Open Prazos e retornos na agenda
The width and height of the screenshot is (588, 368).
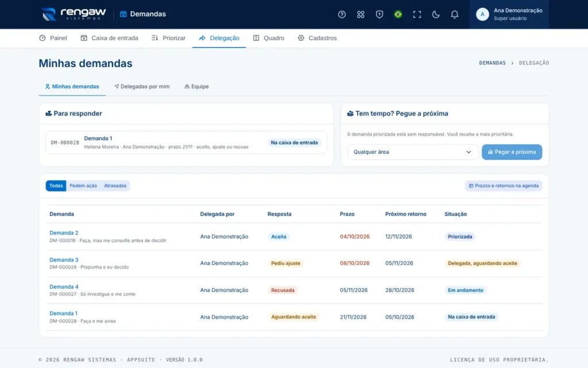(503, 186)
